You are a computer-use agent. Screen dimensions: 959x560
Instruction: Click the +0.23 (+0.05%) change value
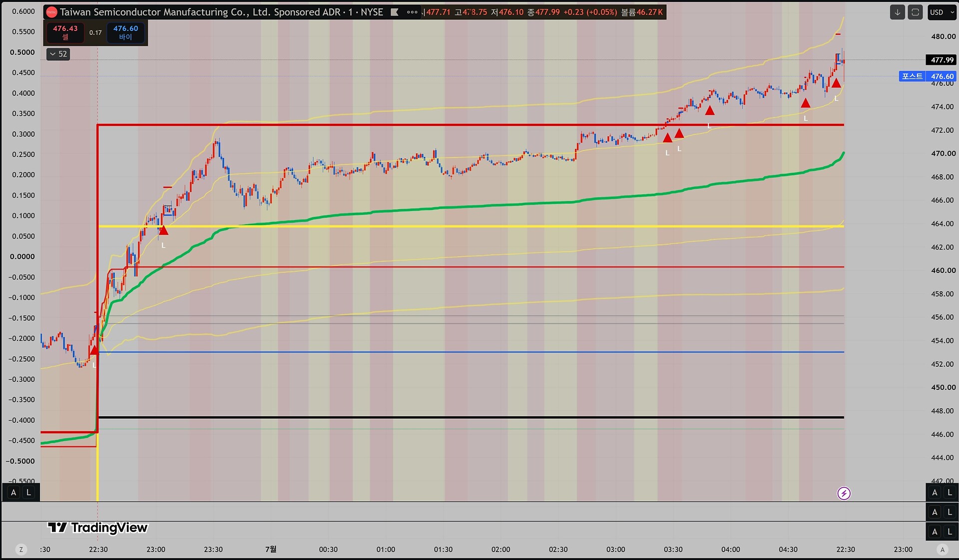[x=590, y=12]
